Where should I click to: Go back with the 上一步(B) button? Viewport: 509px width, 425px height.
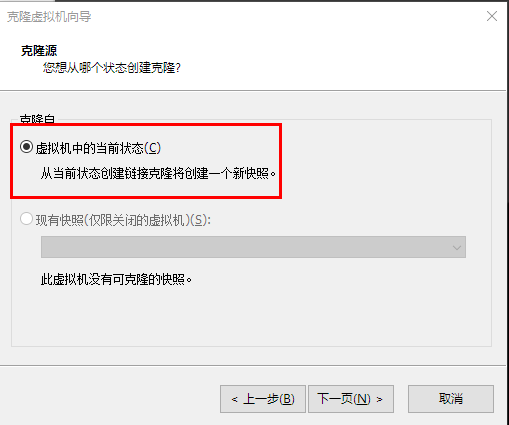point(263,399)
